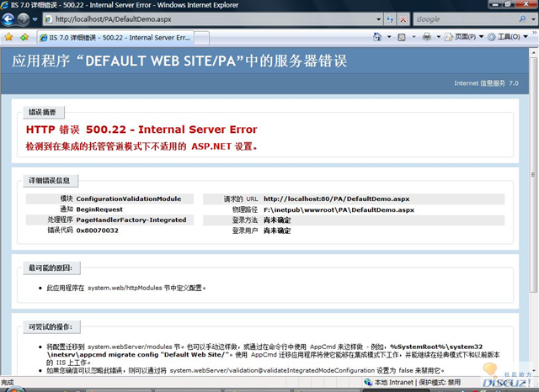
Task: Click the 完成 status bar text
Action: coord(8,382)
